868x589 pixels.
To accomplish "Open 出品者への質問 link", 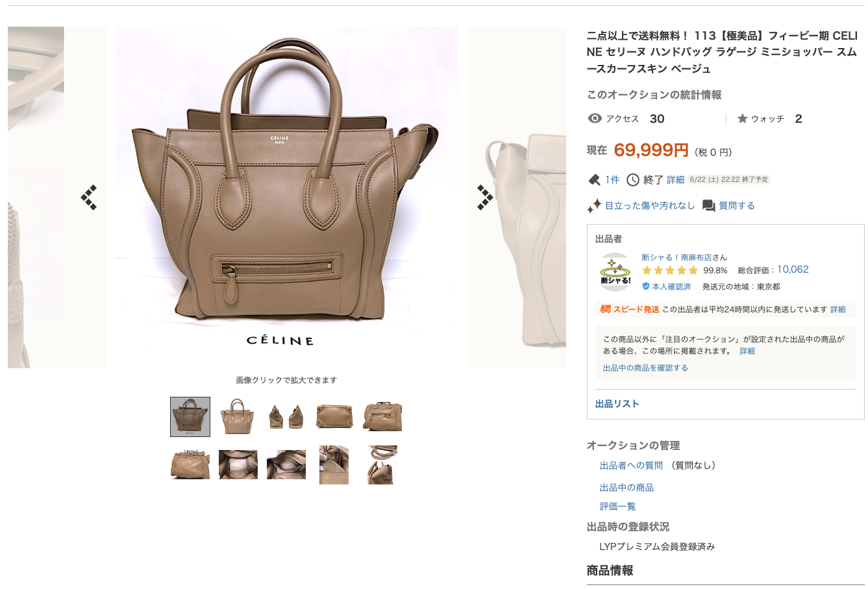I will 631,465.
